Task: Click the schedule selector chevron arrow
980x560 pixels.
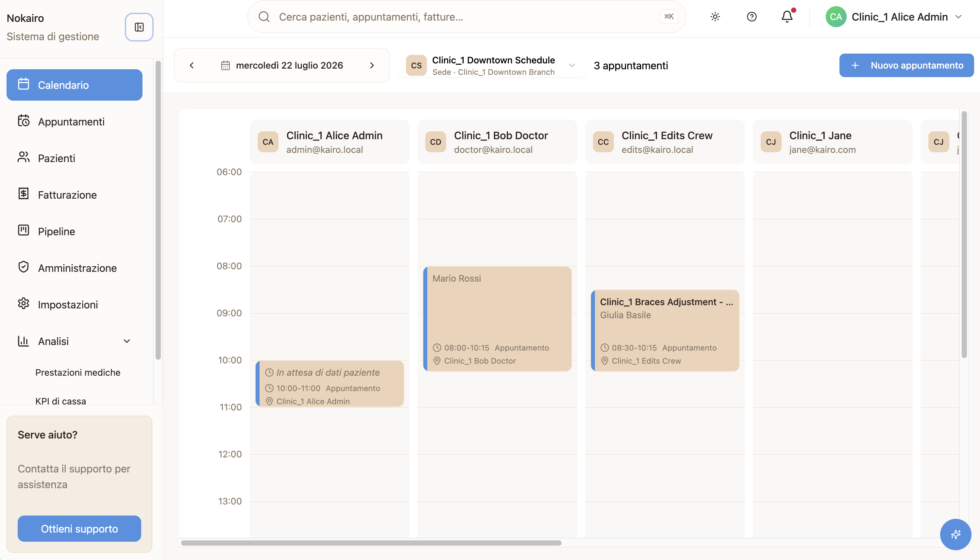Action: coord(572,65)
